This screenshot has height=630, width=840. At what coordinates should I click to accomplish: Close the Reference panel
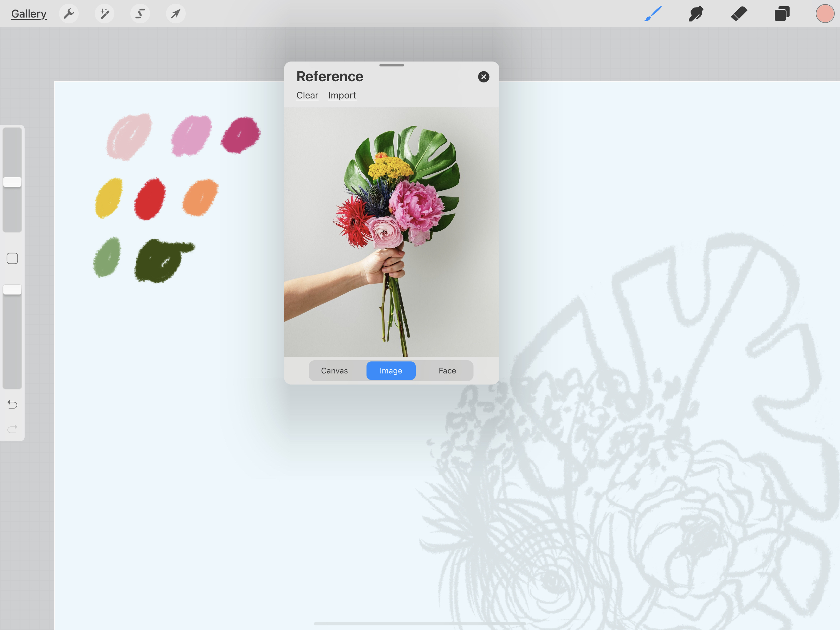(x=483, y=77)
